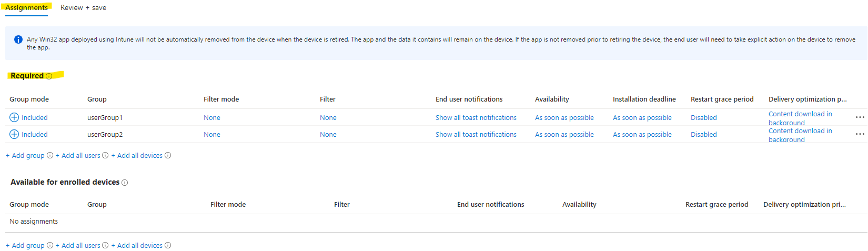Select the Assignments tab
Screen dimensions: 868x251
click(x=26, y=8)
